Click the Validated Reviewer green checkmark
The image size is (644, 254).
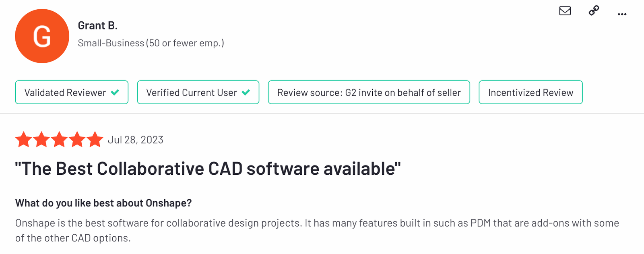[115, 93]
